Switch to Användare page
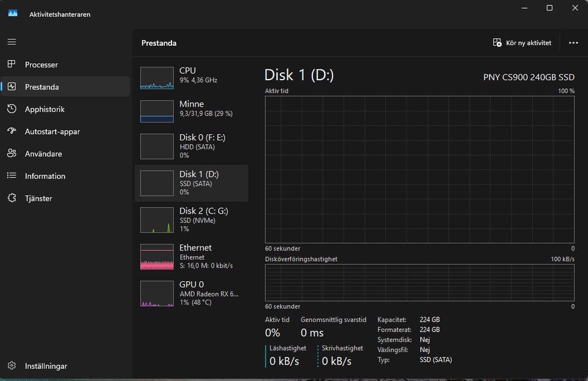The image size is (588, 381). (66, 154)
